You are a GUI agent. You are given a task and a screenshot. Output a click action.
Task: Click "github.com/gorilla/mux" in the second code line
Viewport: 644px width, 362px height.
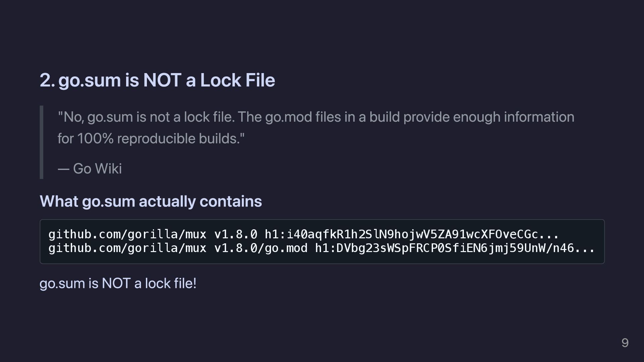pos(127,248)
